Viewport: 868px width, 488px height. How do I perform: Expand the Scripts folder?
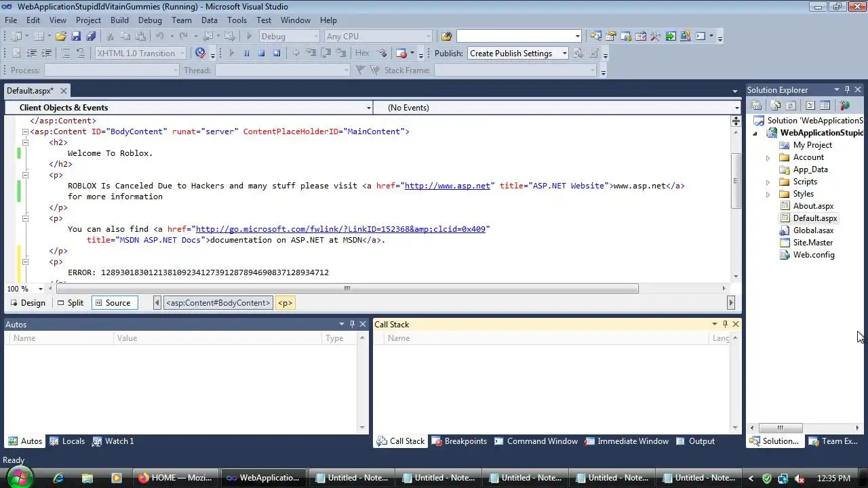(768, 182)
